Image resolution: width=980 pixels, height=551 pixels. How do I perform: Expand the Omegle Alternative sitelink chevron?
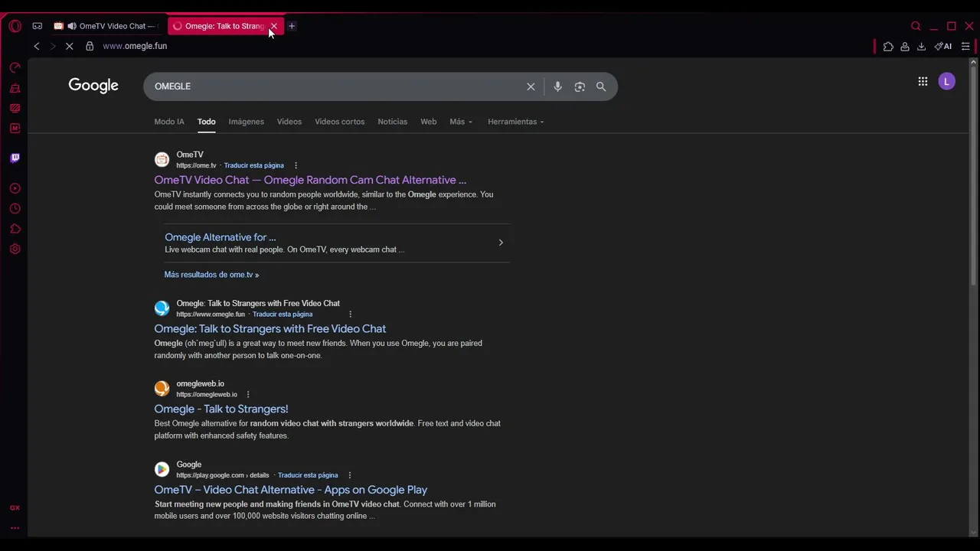[x=501, y=243]
